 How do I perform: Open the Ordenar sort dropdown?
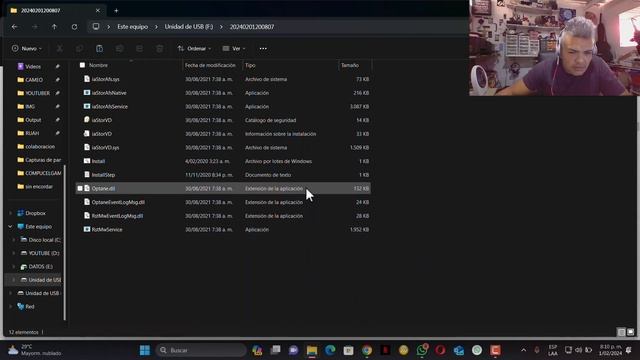194,49
